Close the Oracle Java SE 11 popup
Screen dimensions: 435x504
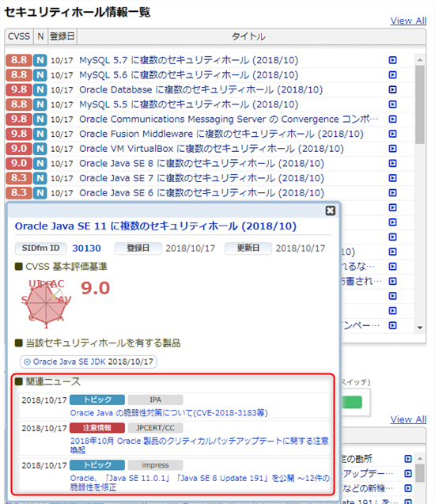[331, 210]
